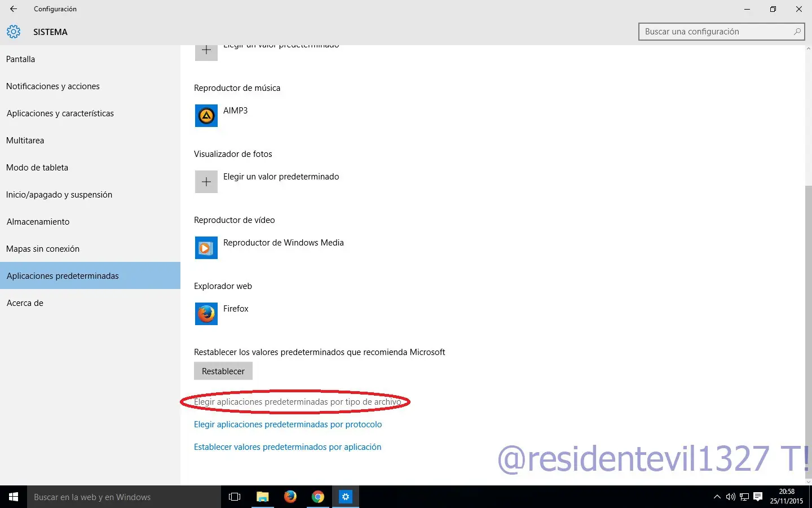Click the SISTEMA gear icon
This screenshot has width=812, height=508.
14,32
